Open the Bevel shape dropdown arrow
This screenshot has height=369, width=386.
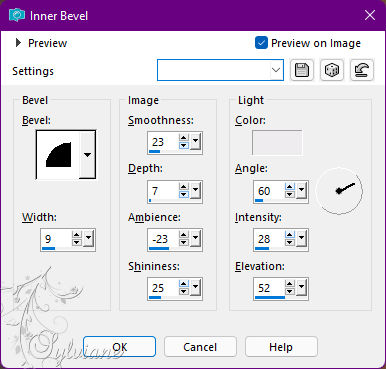tap(87, 155)
